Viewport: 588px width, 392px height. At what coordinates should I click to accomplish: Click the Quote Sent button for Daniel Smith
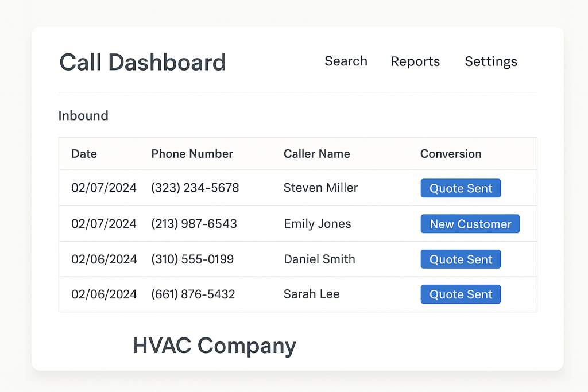[x=461, y=259]
